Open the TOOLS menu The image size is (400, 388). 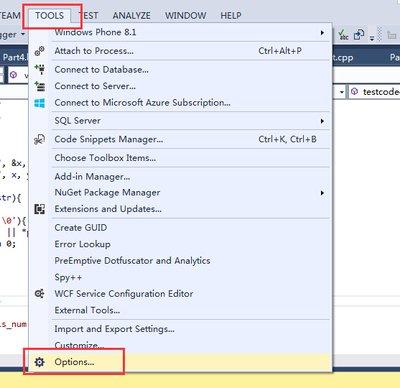click(x=49, y=15)
